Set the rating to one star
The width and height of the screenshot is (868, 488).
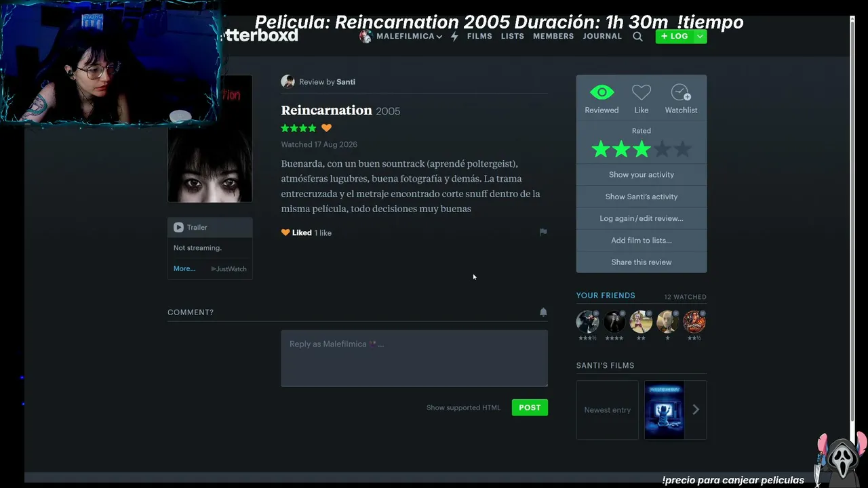pos(601,149)
